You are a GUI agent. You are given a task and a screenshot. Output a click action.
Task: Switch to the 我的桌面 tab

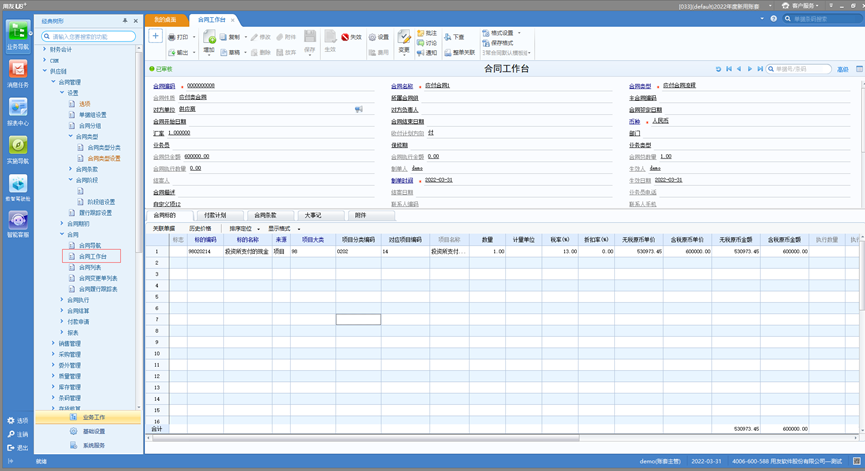click(x=165, y=20)
